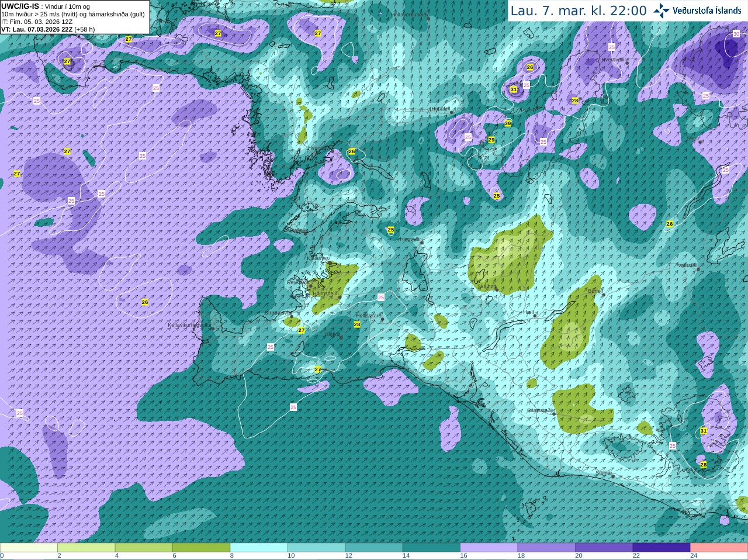Screen dimensions: 748x560
Task: Click the 25 gust marker near Þingvellir
Action: (x=391, y=230)
